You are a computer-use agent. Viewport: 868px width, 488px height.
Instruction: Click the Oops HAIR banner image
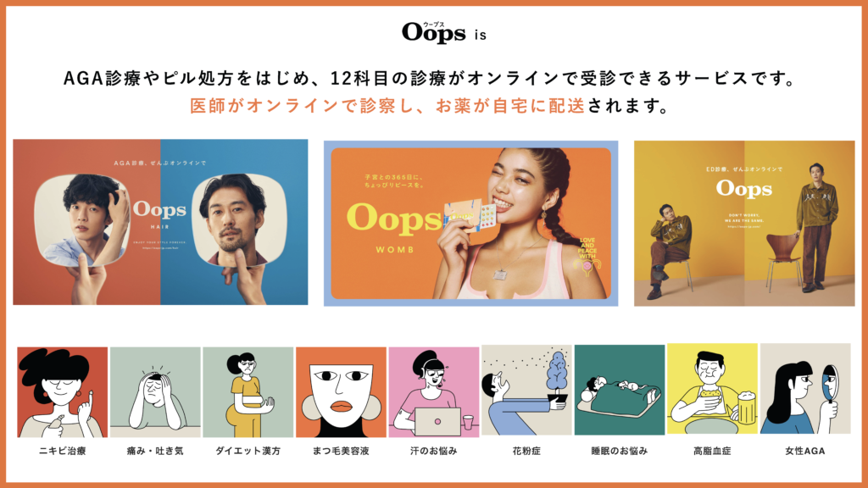160,222
